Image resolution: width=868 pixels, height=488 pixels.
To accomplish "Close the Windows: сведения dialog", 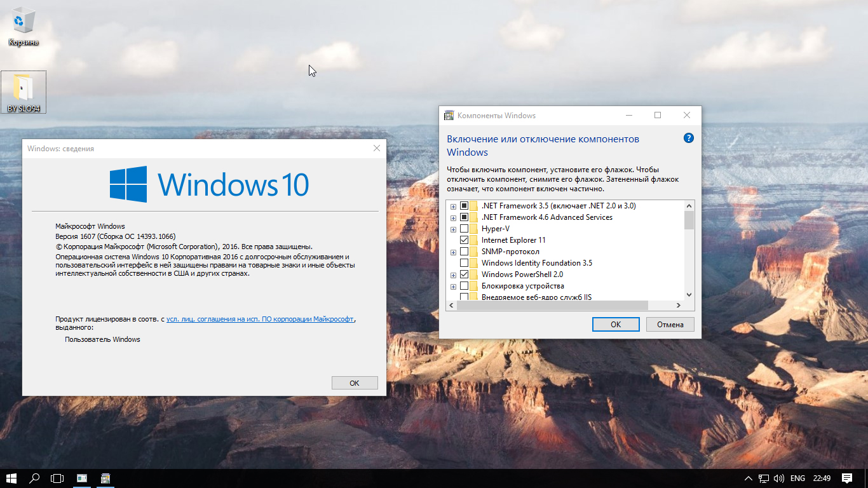I will 377,148.
